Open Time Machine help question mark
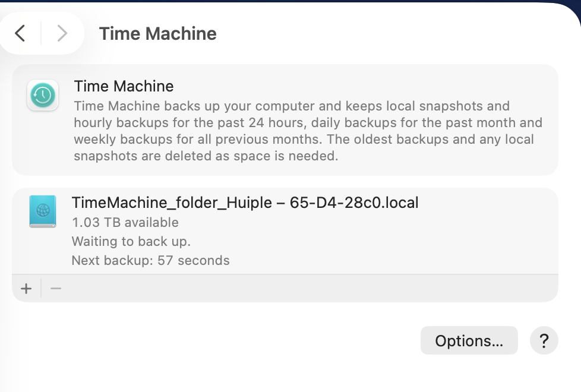The image size is (581, 392). tap(544, 341)
